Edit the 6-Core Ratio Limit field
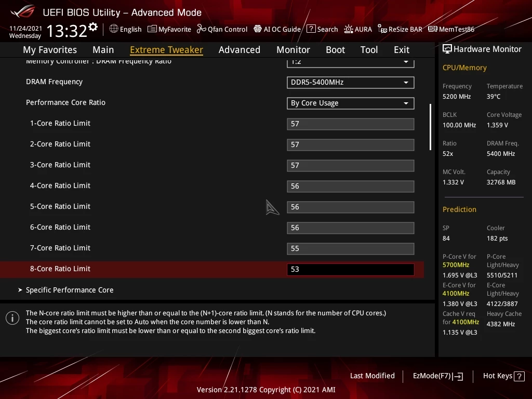532x399 pixels. (351, 228)
